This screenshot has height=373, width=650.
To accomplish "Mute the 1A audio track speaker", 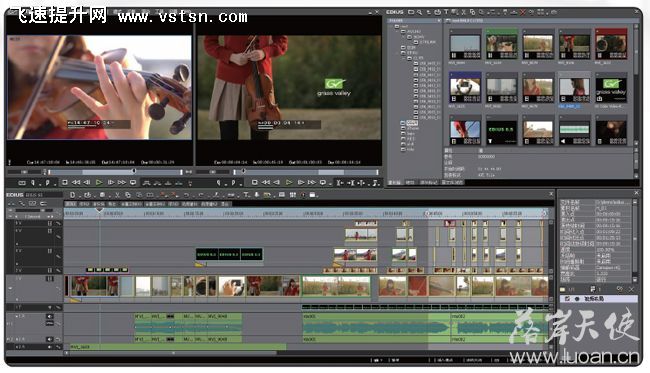I will pos(49,316).
